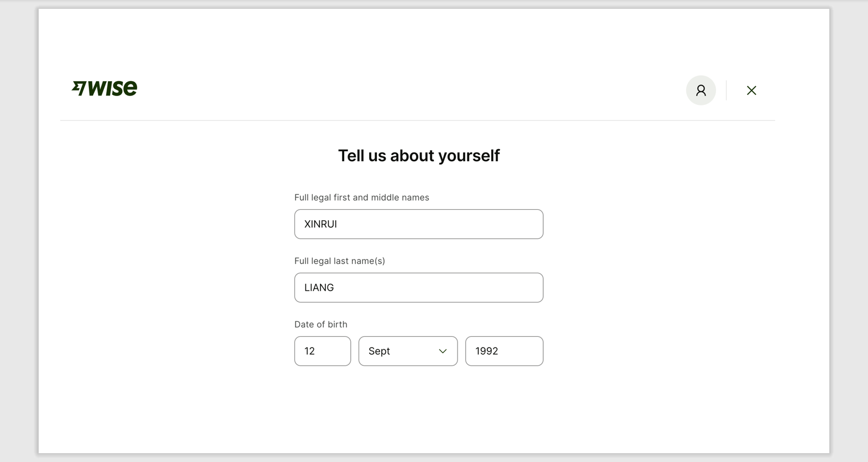Click the birth year field showing 1992
The height and width of the screenshot is (462, 868).
[504, 351]
